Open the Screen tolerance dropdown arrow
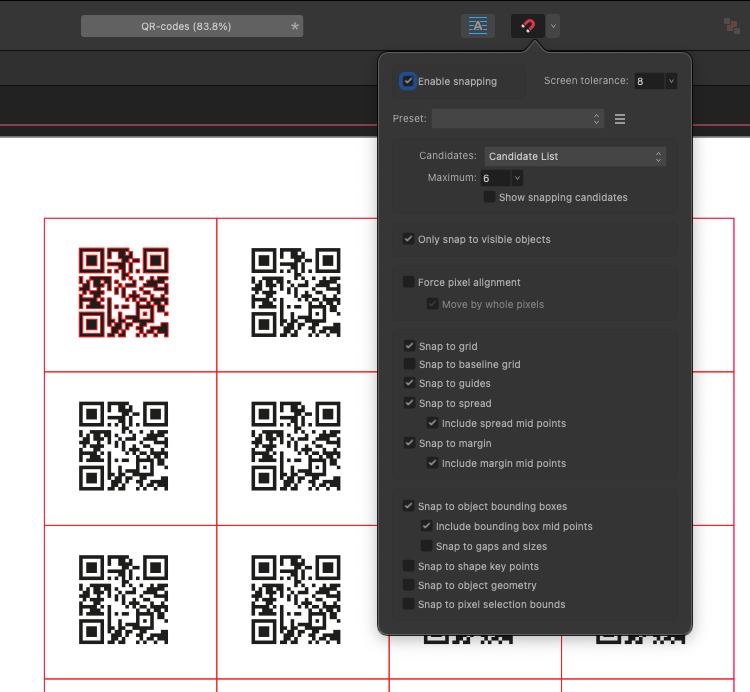 (671, 81)
